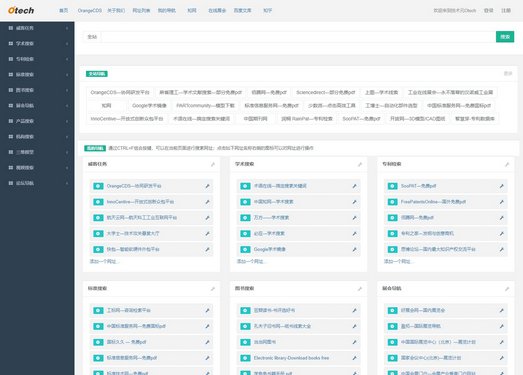
Task: Click the green 搜索 search button
Action: tap(505, 37)
